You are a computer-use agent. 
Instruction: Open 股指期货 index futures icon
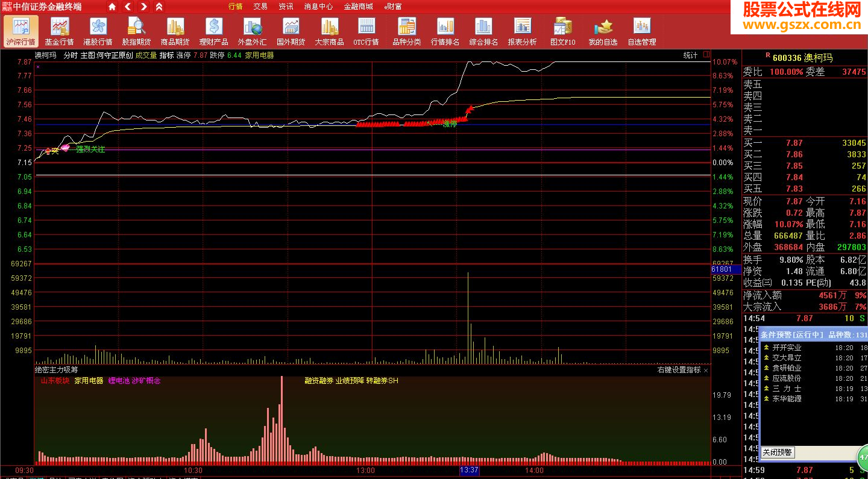click(x=136, y=31)
